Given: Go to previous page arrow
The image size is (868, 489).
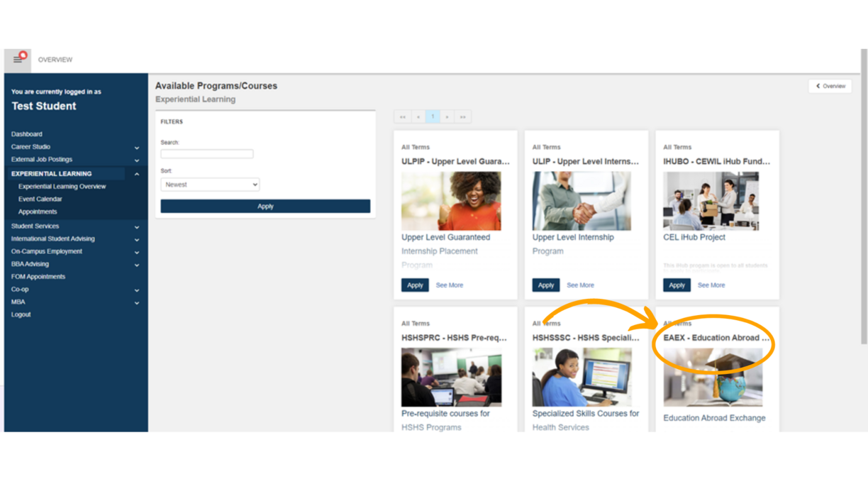Looking at the screenshot, I should pos(418,117).
